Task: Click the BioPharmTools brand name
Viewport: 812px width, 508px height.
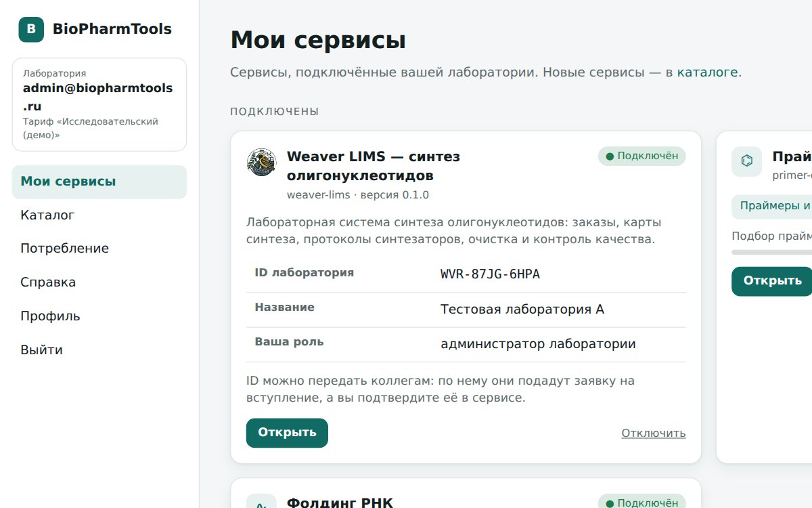Action: (x=112, y=29)
